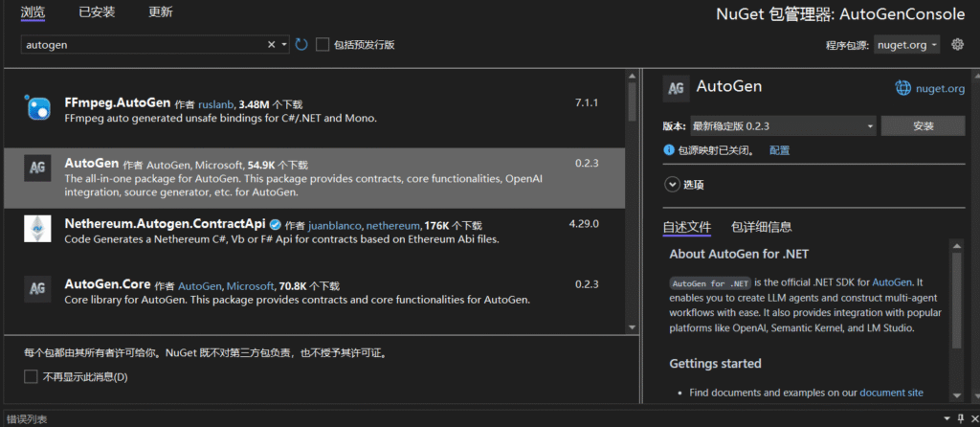Click the AG icon in details pane

[x=676, y=89]
